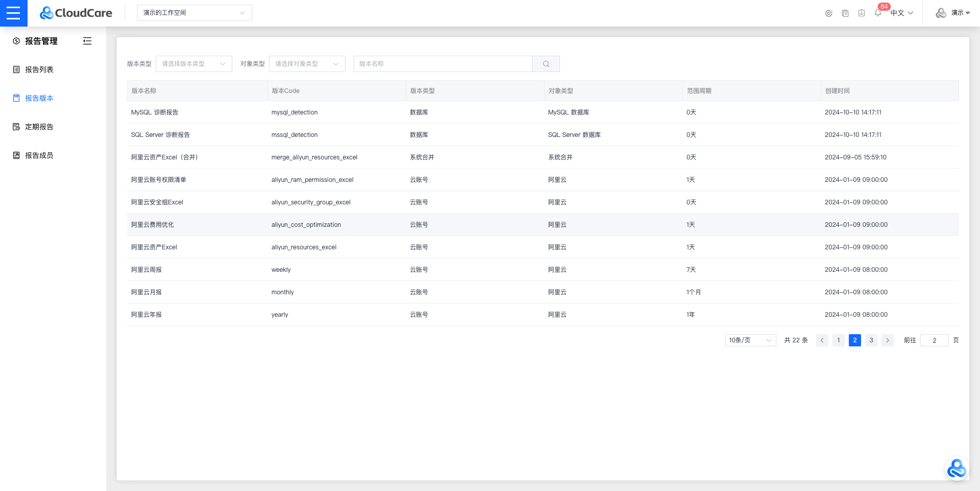This screenshot has height=491, width=980.
Task: Select the 阿里云年报 row name
Action: coord(146,315)
